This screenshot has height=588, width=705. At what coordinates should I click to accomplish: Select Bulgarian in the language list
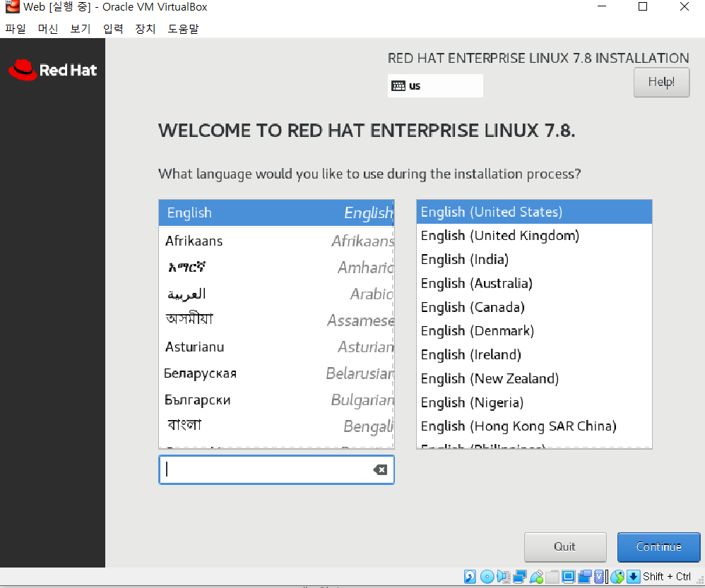click(276, 400)
